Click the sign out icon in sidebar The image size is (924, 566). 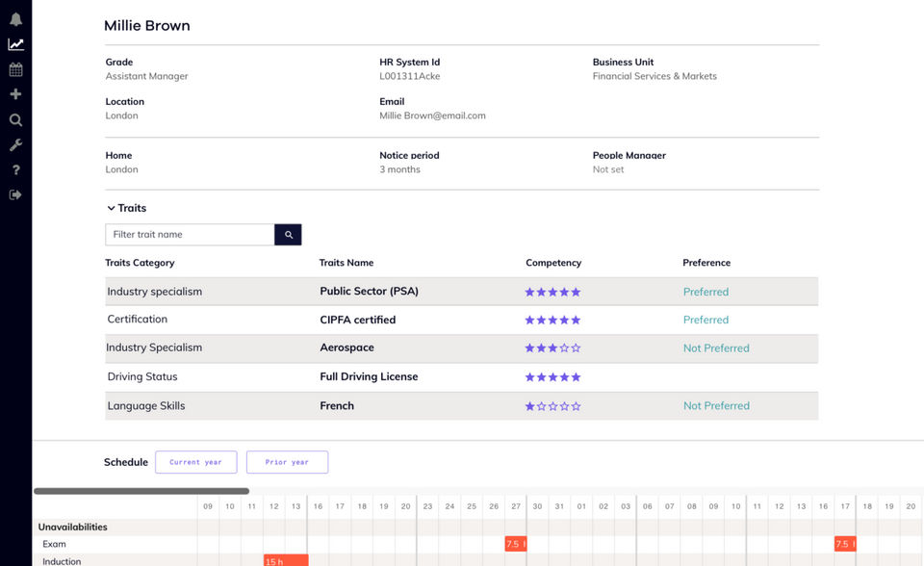[x=15, y=195]
